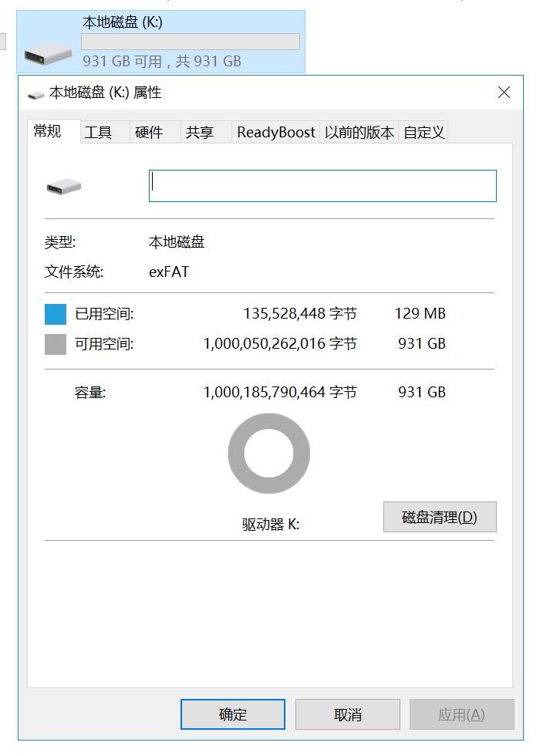Go to the 共享 tab
Screen dimensions: 540x756
pos(200,133)
